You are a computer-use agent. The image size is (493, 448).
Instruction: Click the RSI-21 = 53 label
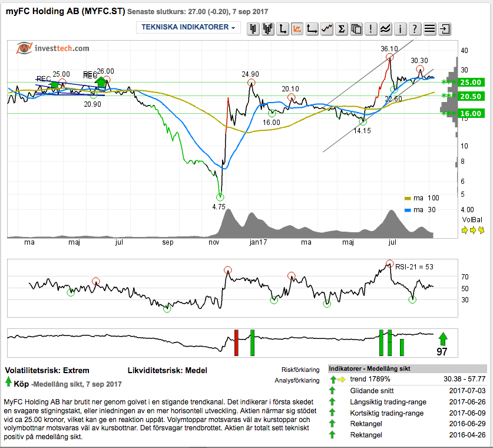414,267
